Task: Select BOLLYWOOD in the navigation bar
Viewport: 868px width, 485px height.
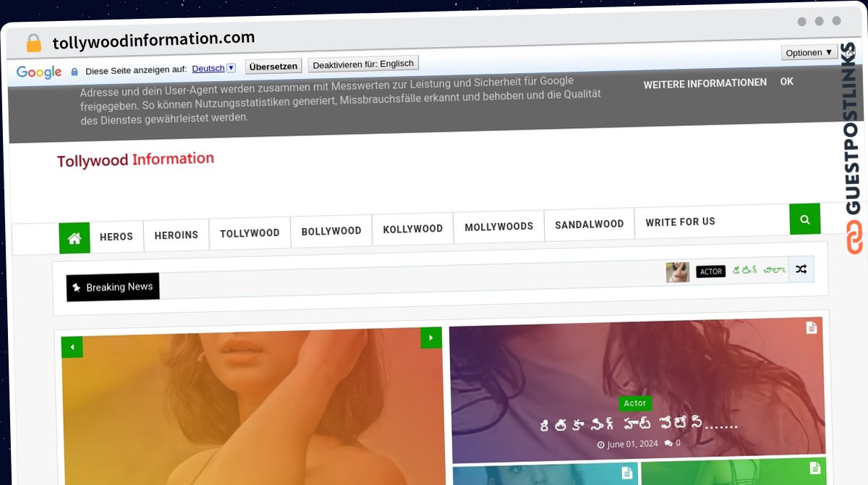Action: pyautogui.click(x=331, y=232)
